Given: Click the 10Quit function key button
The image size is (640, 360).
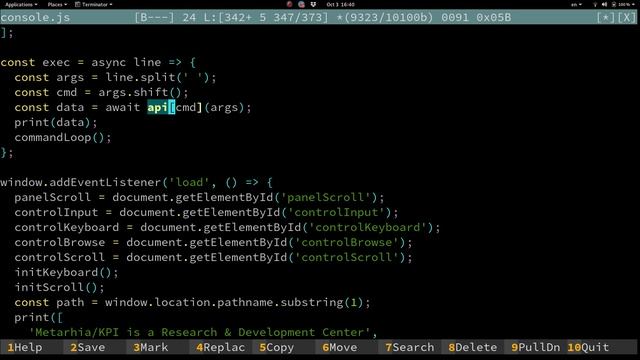Looking at the screenshot, I should tap(588, 347).
